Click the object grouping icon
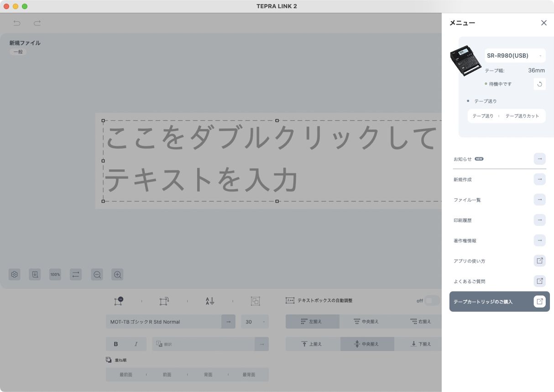The height and width of the screenshot is (392, 554). (x=255, y=301)
